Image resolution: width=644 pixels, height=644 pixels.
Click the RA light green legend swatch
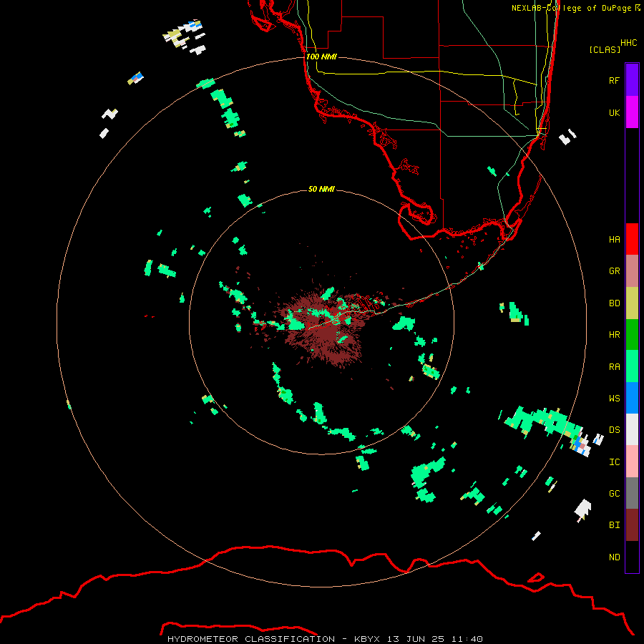click(632, 366)
